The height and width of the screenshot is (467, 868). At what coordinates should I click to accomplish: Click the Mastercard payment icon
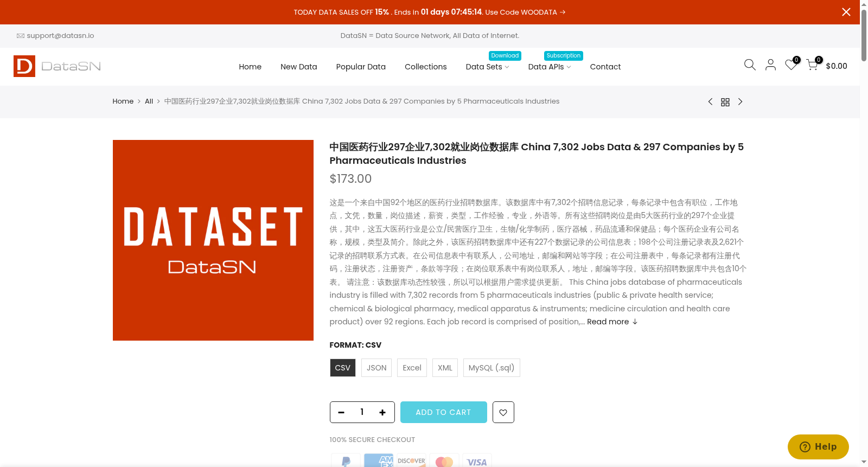(444, 460)
